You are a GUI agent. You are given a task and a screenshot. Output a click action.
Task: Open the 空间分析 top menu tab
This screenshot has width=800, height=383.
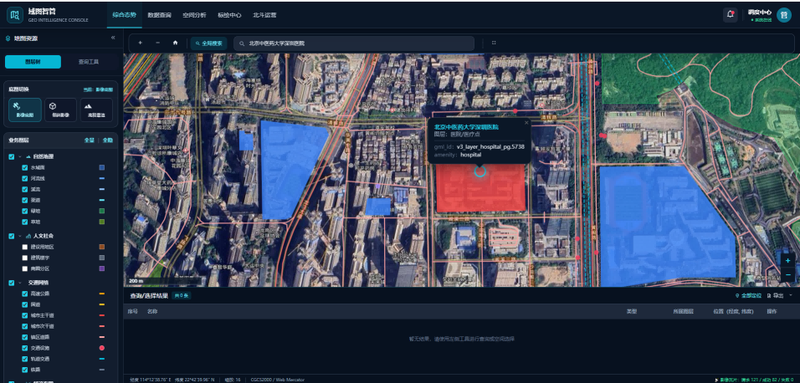pos(194,15)
